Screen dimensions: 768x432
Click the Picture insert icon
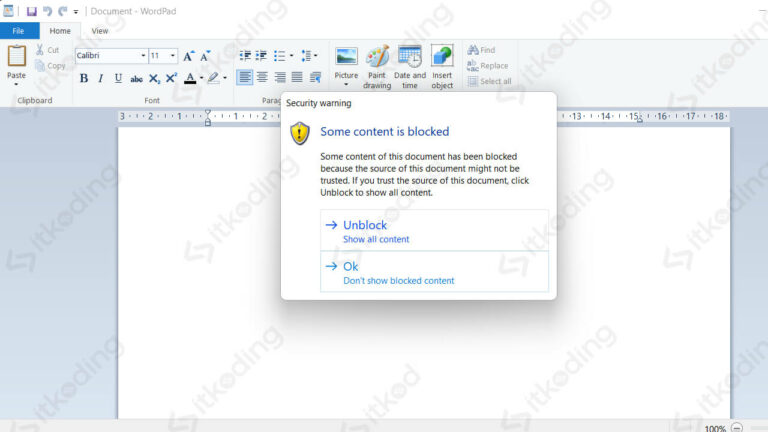[346, 56]
